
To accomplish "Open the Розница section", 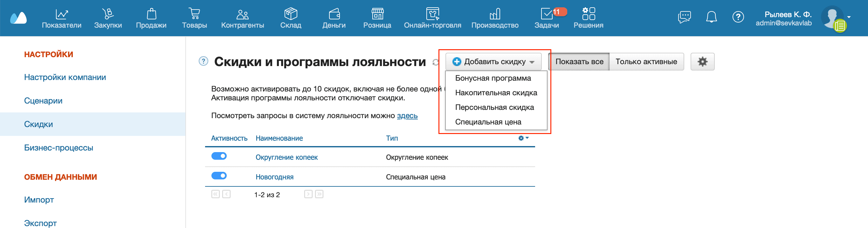I will pyautogui.click(x=377, y=18).
